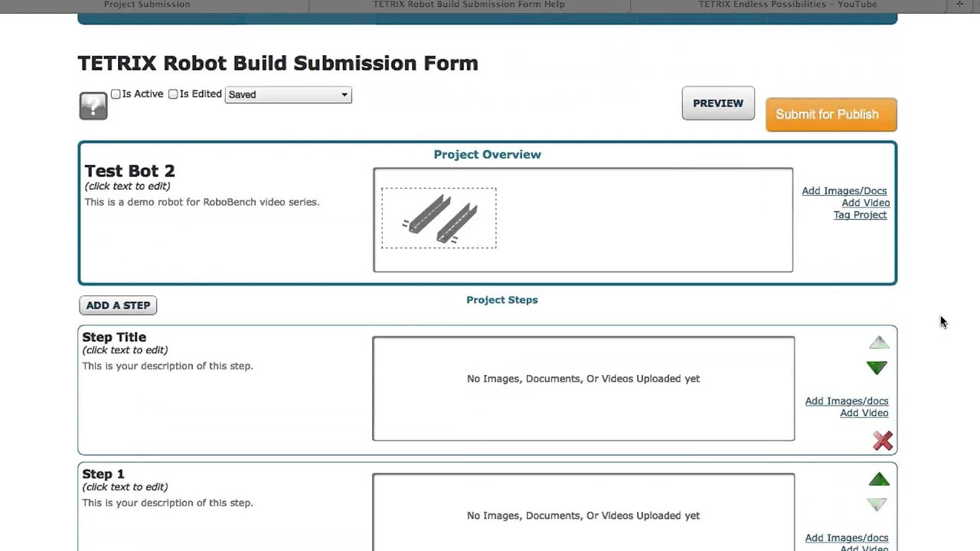Switch to the Project Submission tab

click(147, 5)
